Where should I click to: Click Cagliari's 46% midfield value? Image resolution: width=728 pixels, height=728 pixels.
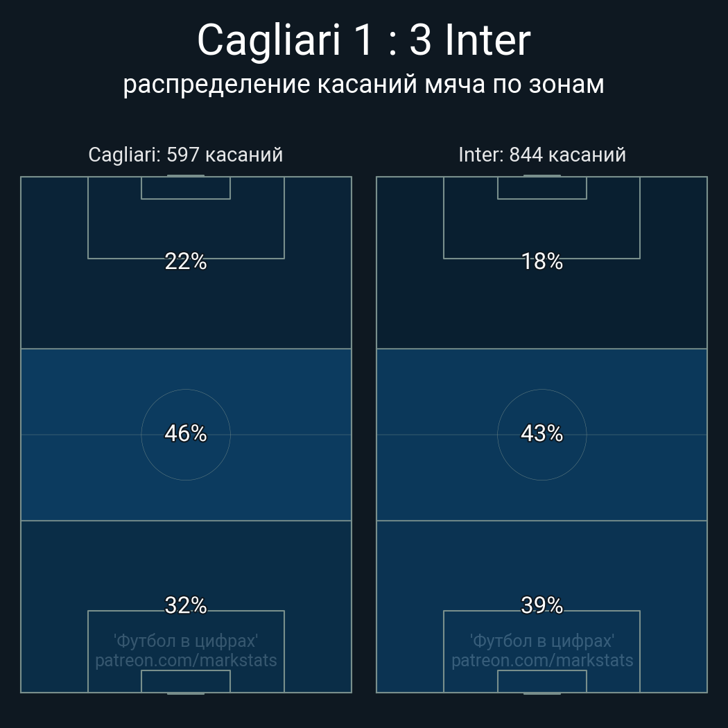tap(186, 433)
